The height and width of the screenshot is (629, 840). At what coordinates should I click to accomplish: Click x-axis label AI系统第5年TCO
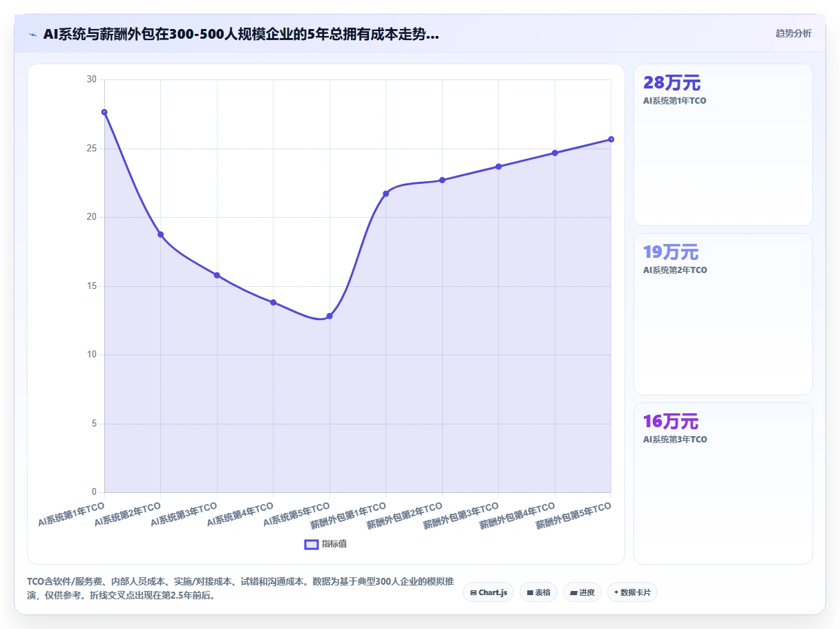pyautogui.click(x=296, y=515)
